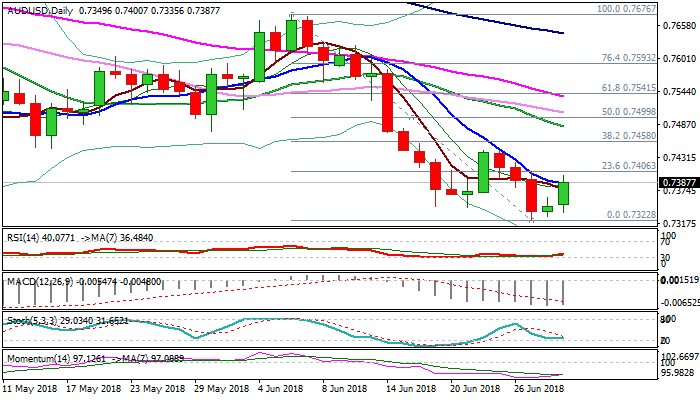Select the 4 Jun 2018 date marker
Viewport: 700px width, 400px height.
(283, 387)
